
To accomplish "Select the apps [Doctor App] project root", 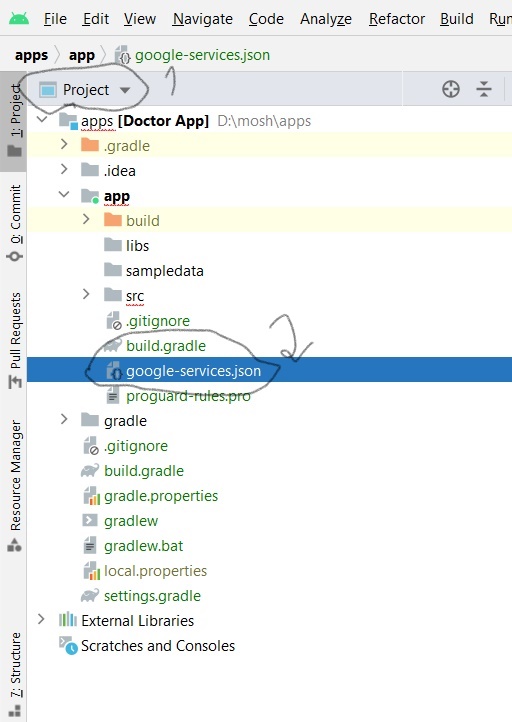I will click(145, 121).
